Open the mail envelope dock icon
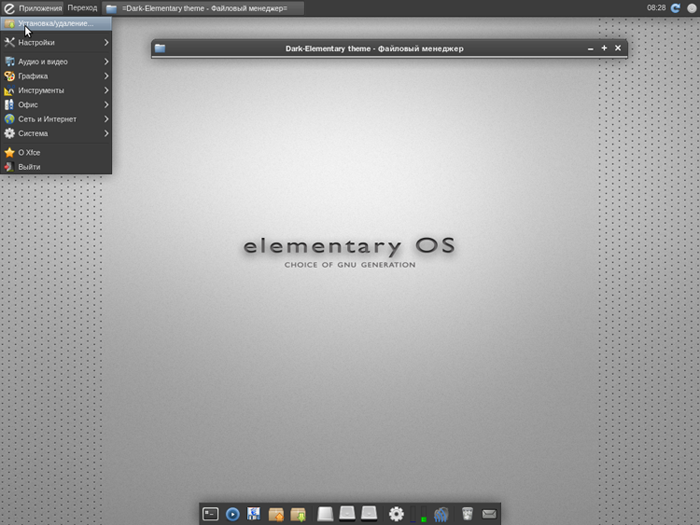Screen dimensions: 700x525 pos(489,514)
